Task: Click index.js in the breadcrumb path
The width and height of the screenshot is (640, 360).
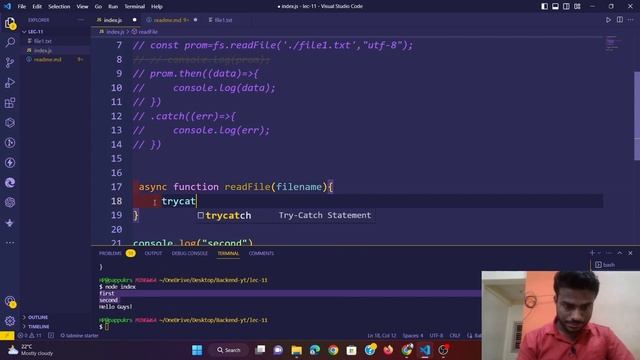Action: coord(115,32)
